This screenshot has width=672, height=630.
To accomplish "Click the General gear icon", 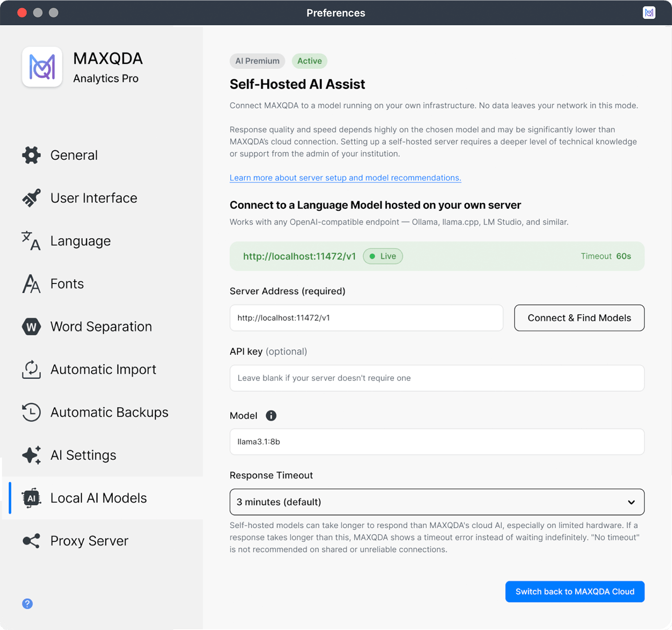I will pos(31,155).
